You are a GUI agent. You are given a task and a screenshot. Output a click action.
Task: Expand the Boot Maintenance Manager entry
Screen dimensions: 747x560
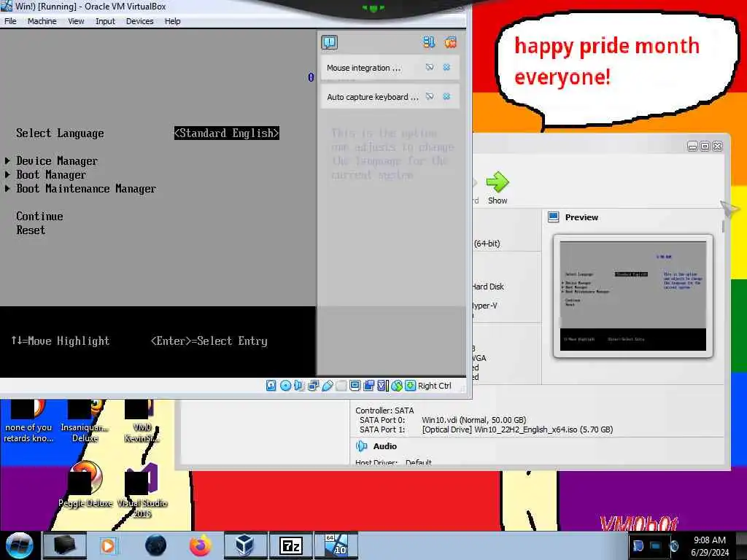pos(86,189)
